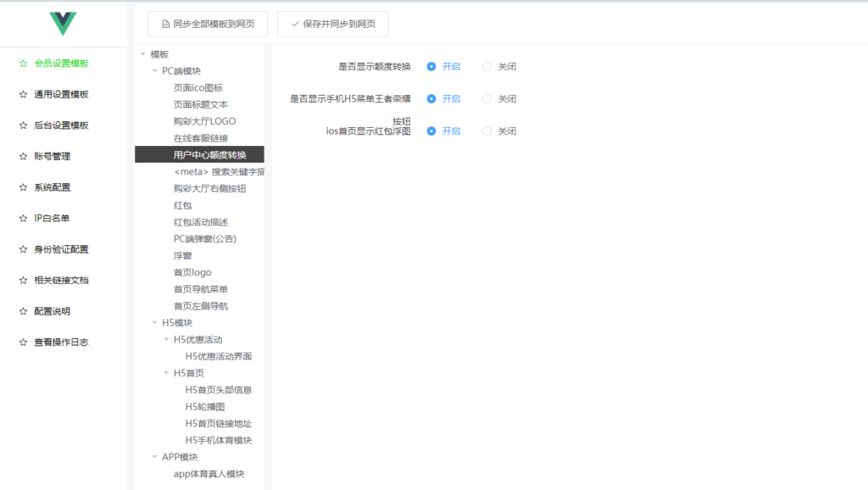Click star icon beside 系统配置
868x490 pixels.
[23, 187]
